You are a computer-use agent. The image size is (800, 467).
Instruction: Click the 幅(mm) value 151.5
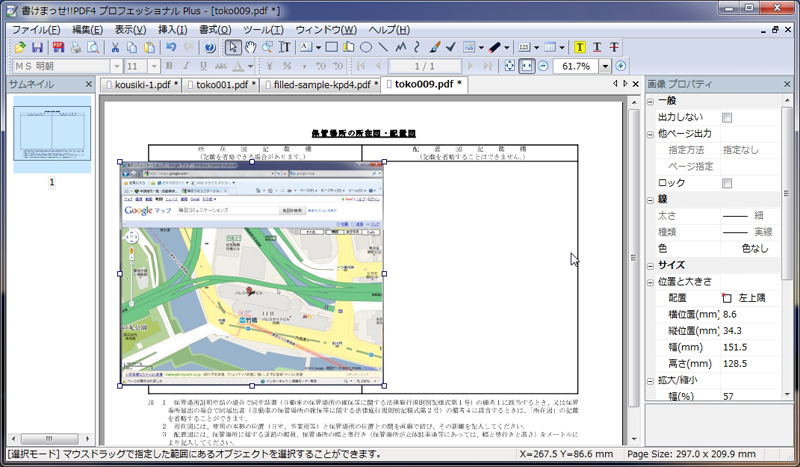[751, 348]
